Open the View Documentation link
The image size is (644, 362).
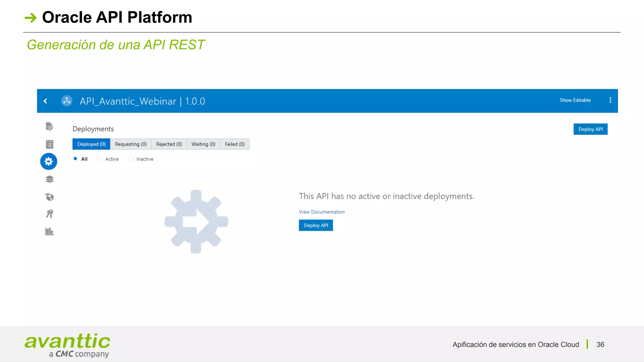pyautogui.click(x=322, y=212)
